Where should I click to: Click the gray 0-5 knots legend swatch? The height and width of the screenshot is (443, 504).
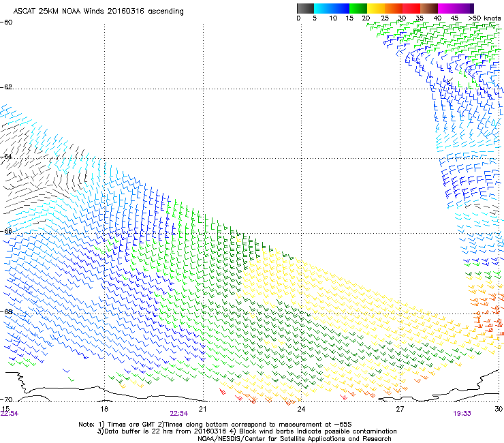click(305, 8)
